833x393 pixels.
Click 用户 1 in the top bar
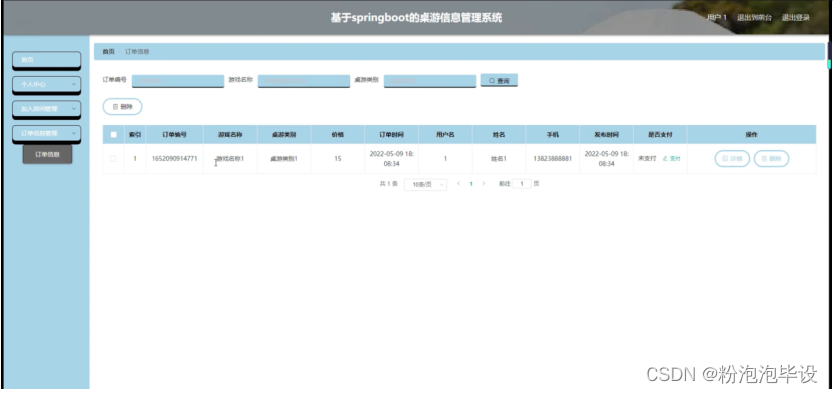pos(717,18)
